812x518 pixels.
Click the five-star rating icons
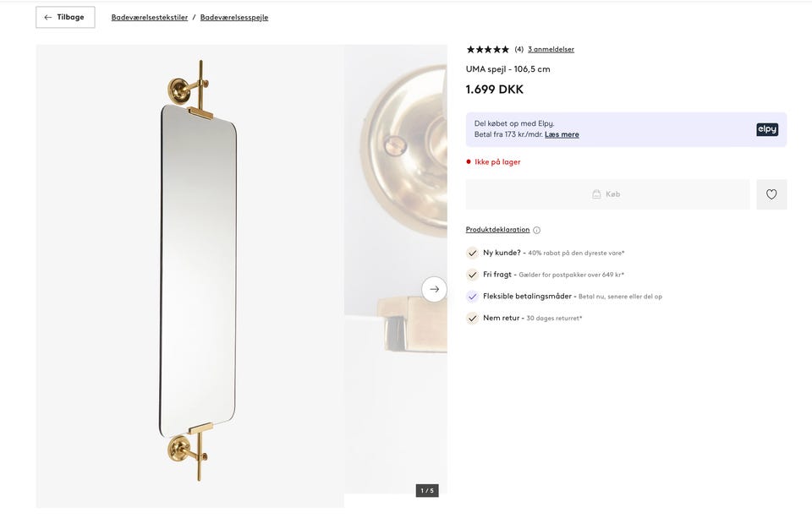coord(488,49)
